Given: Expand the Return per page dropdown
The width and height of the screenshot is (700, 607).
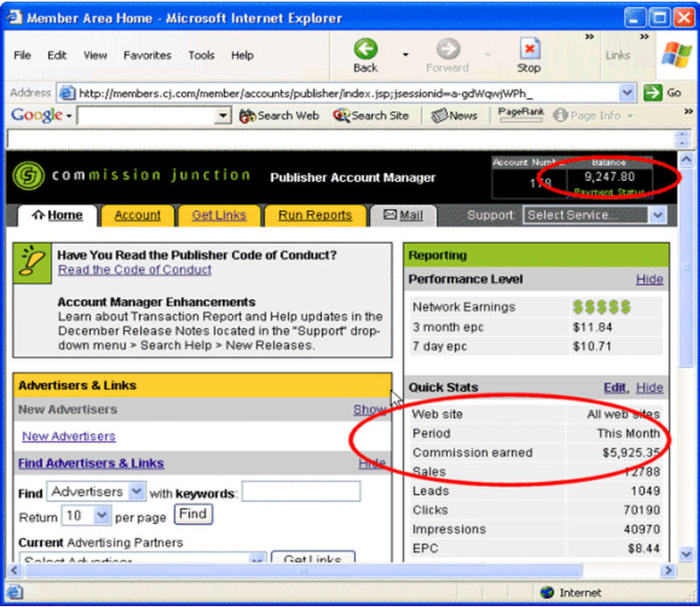Looking at the screenshot, I should (x=101, y=515).
